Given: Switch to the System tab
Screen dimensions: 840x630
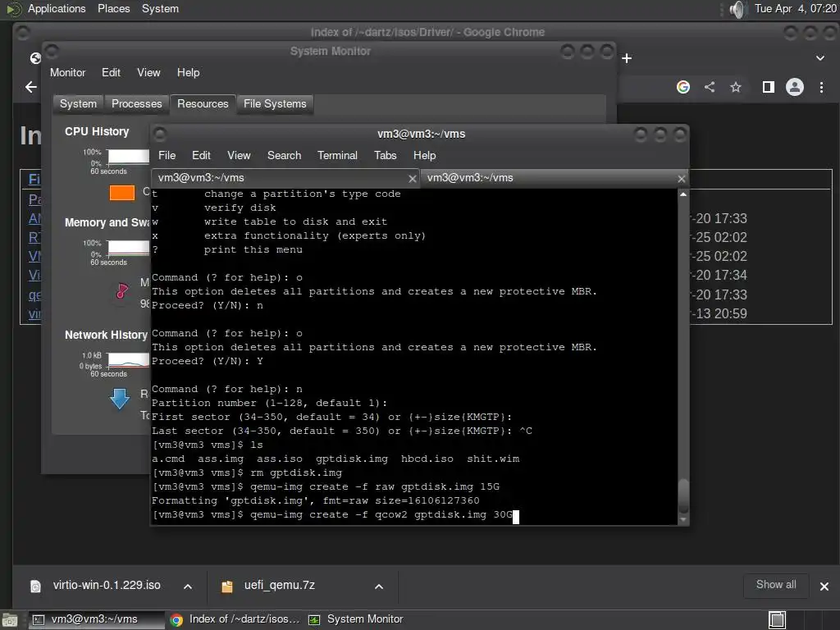Looking at the screenshot, I should click(78, 104).
